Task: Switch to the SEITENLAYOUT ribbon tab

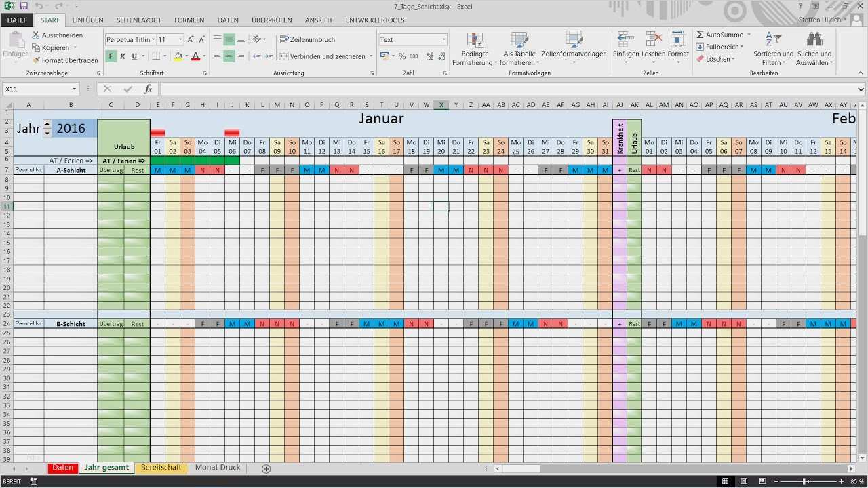Action: (138, 20)
